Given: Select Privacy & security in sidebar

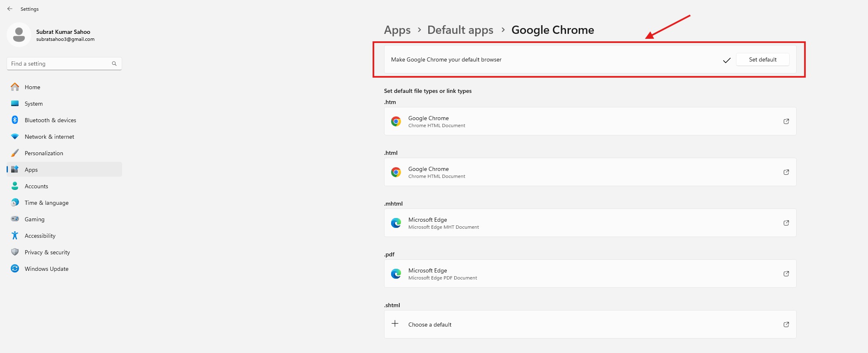Looking at the screenshot, I should point(47,252).
